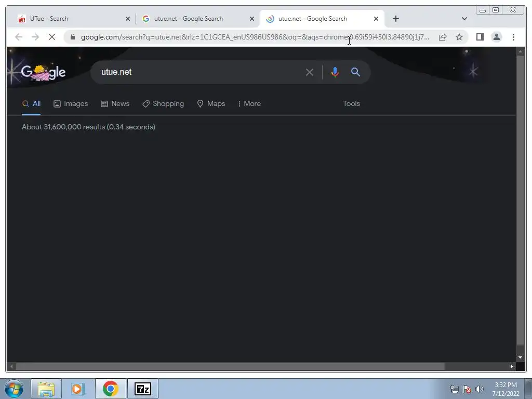Viewport: 532px width, 399px height.
Task: Switch to Images results
Action: pos(71,104)
